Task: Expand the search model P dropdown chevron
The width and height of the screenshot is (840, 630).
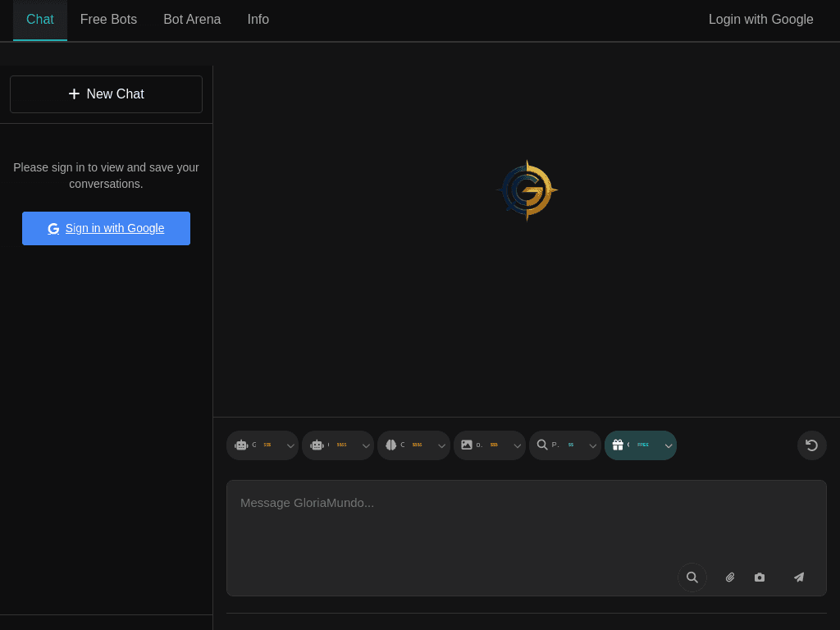Action: (592, 445)
